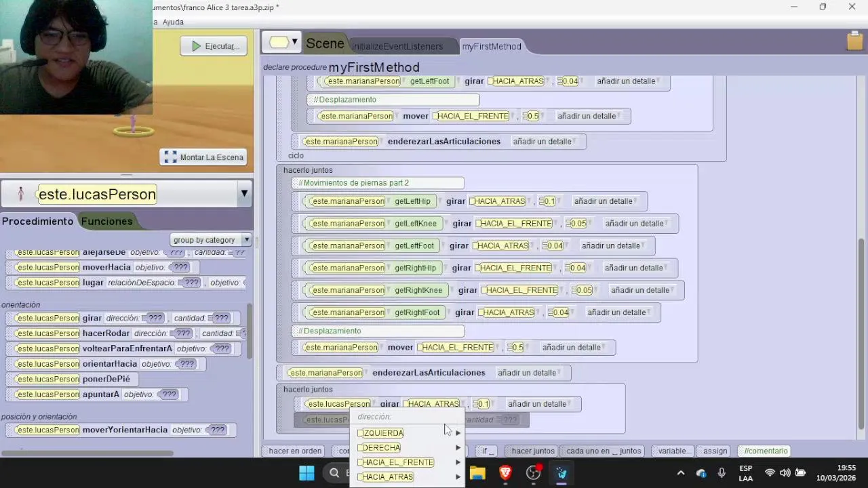Run the program with Ejecutar button
Viewport: 868px width, 488px height.
tap(214, 46)
